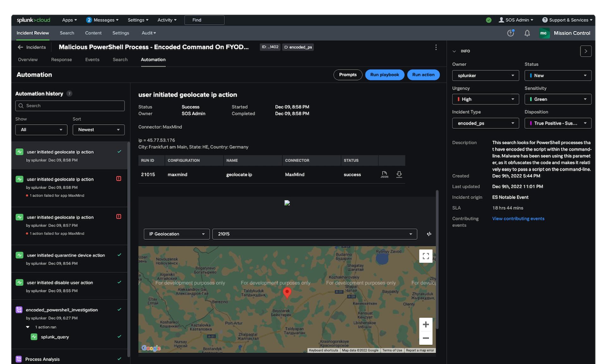The height and width of the screenshot is (364, 607).
Task: Open the incident three-dot more menu
Action: (x=436, y=47)
